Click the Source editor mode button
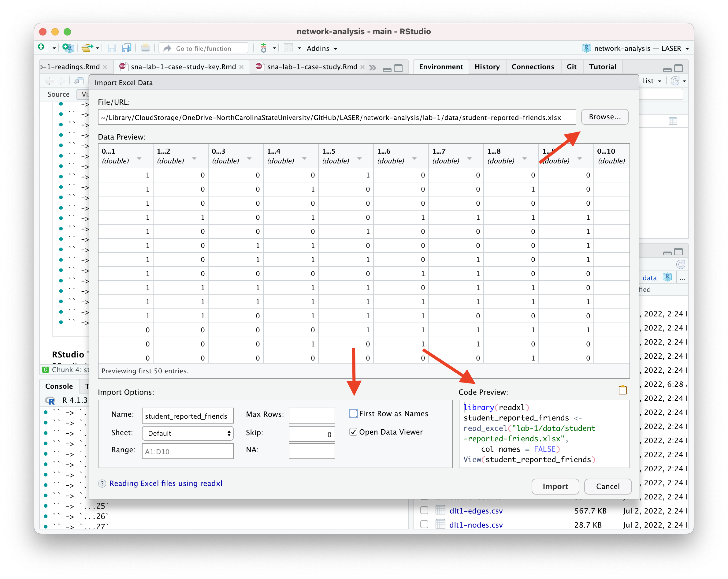This screenshot has height=579, width=728. [x=58, y=94]
